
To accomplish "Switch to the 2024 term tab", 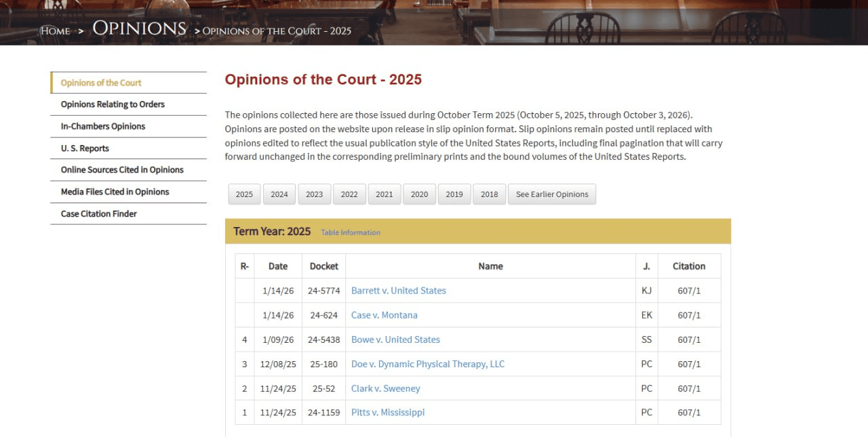I will coord(279,194).
